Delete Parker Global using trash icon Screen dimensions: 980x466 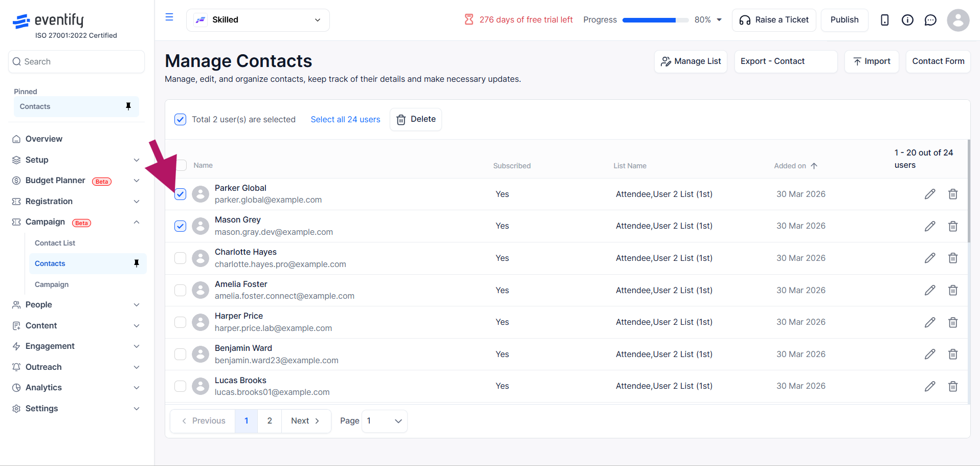click(953, 194)
